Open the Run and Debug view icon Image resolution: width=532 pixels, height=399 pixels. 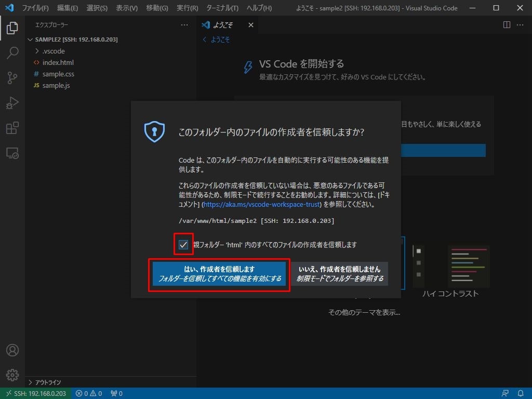click(x=12, y=103)
